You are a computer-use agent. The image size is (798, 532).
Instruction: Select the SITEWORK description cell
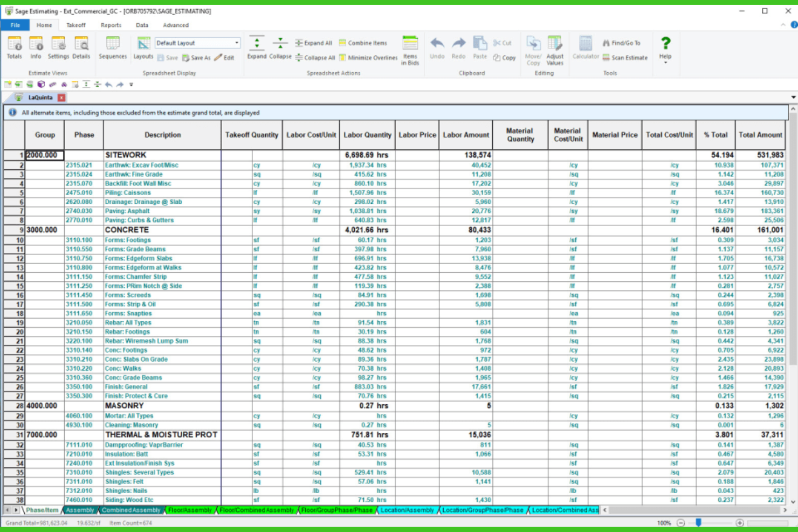[162, 155]
